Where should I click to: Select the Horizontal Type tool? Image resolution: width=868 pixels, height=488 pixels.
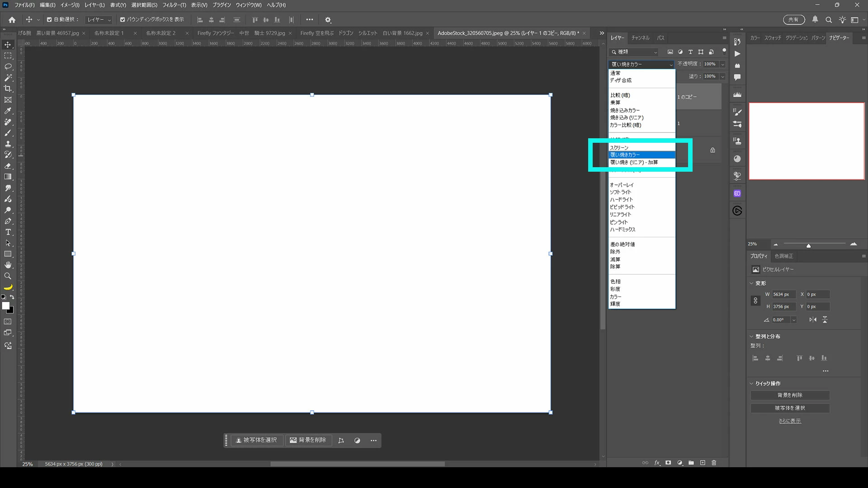coord(8,232)
